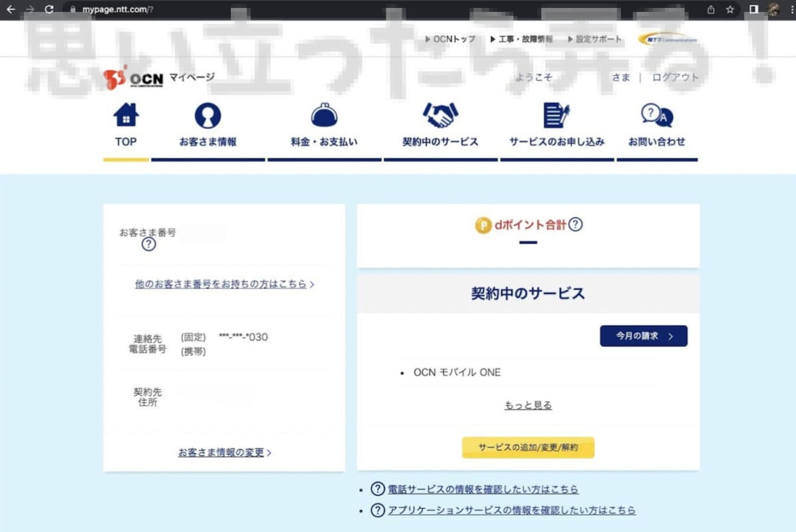
Task: Click the 今月の請求 button
Action: pyautogui.click(x=643, y=336)
